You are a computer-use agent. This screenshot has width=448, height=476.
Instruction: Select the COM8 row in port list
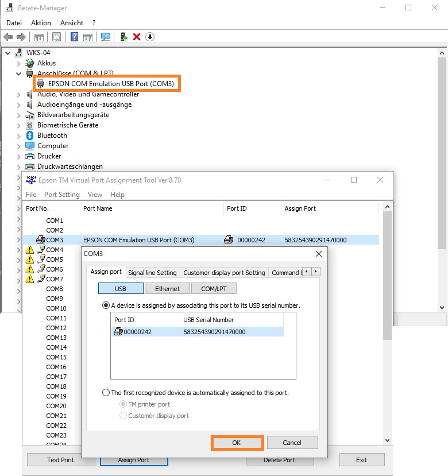tap(55, 289)
